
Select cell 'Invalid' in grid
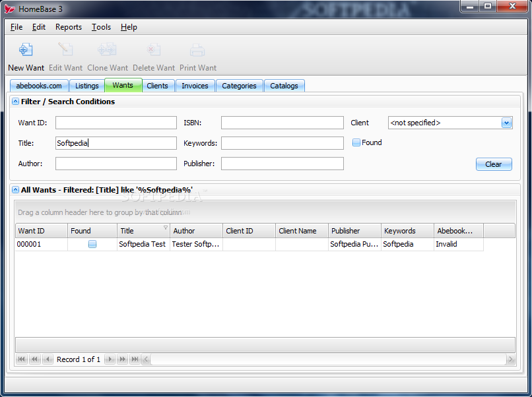[459, 244]
